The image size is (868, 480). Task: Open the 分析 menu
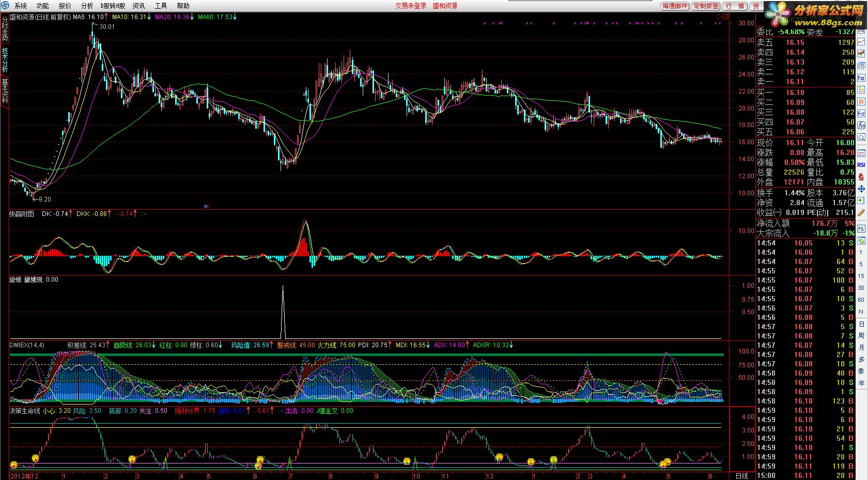pyautogui.click(x=87, y=6)
